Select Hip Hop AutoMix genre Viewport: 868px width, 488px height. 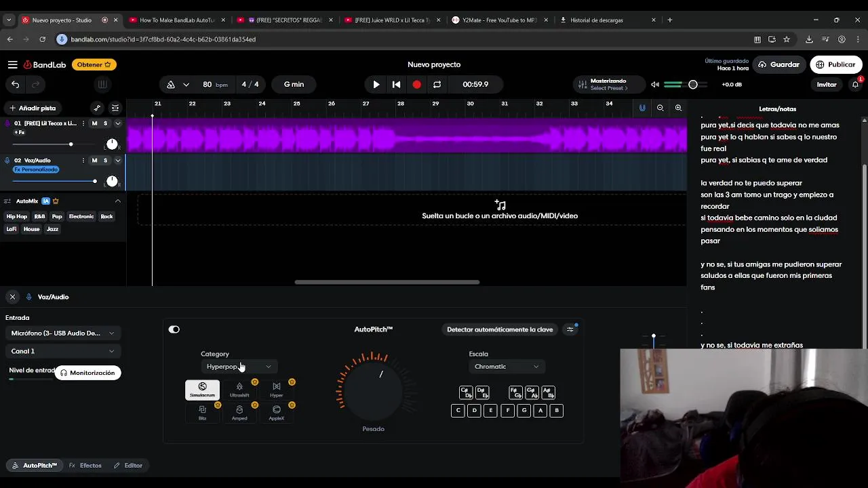click(17, 217)
